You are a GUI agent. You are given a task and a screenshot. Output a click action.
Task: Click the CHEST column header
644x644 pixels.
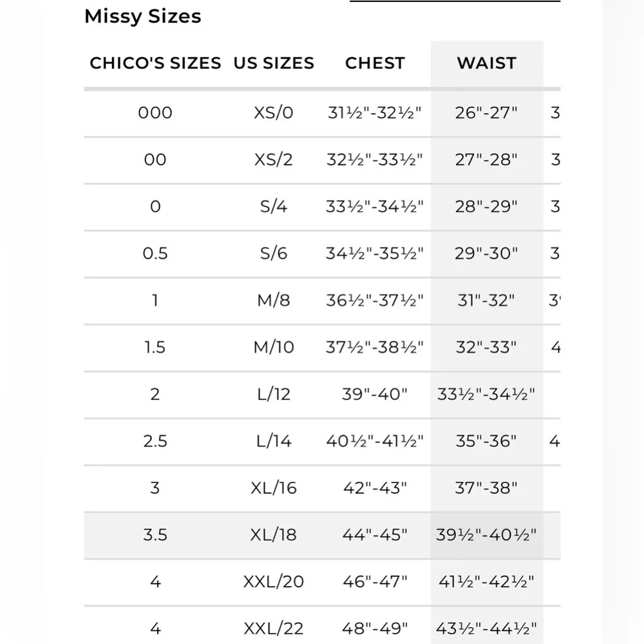point(375,63)
